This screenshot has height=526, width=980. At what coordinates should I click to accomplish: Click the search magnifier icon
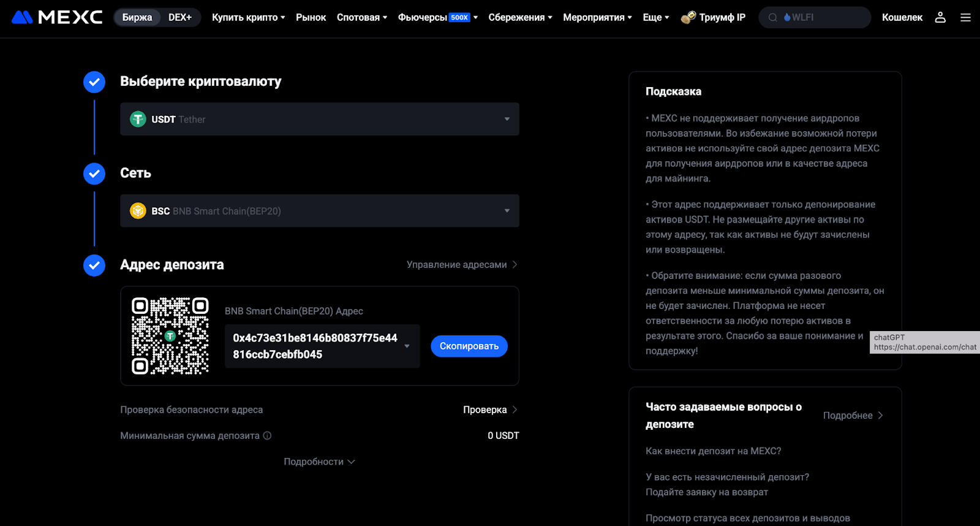pos(772,18)
